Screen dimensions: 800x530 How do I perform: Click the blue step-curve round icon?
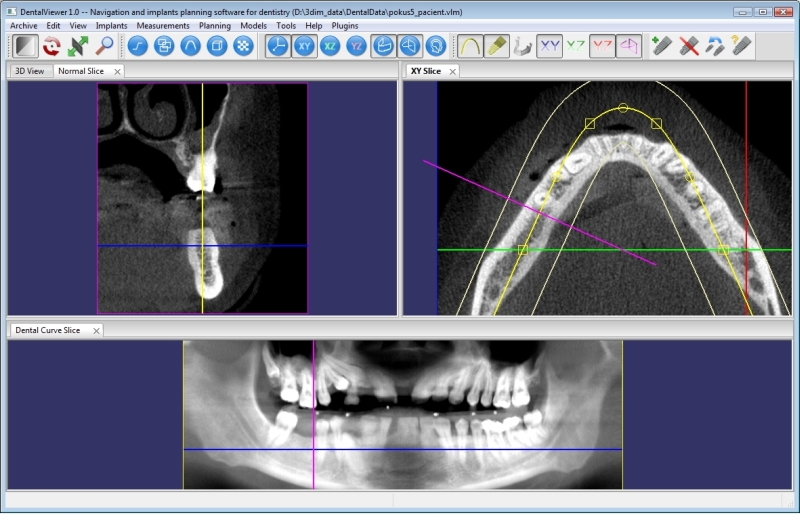tap(138, 46)
